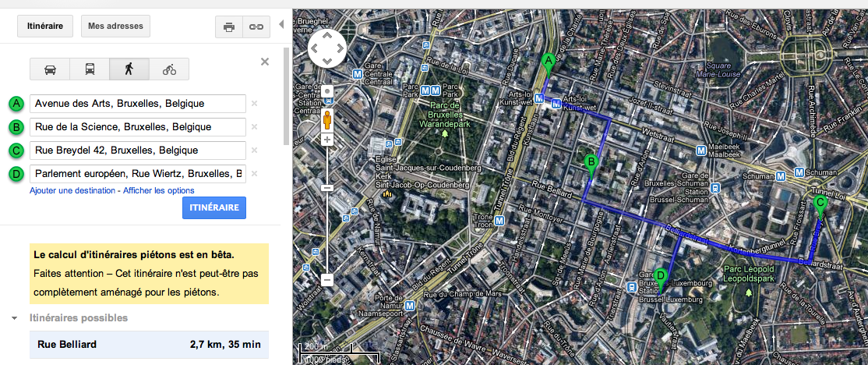This screenshot has width=868, height=365.
Task: Select the walking mode icon
Action: click(x=129, y=69)
